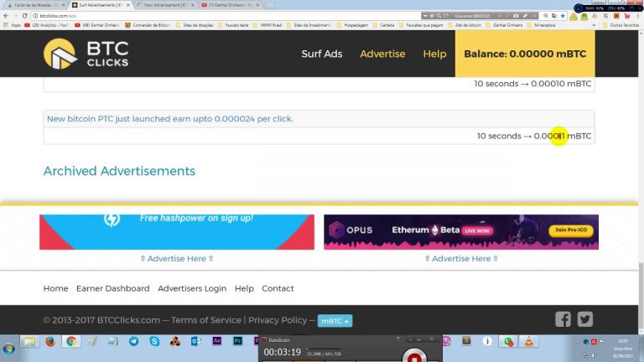Screen dimensions: 644x362
Task: Open the Earner Dashboard footer link
Action: point(113,288)
